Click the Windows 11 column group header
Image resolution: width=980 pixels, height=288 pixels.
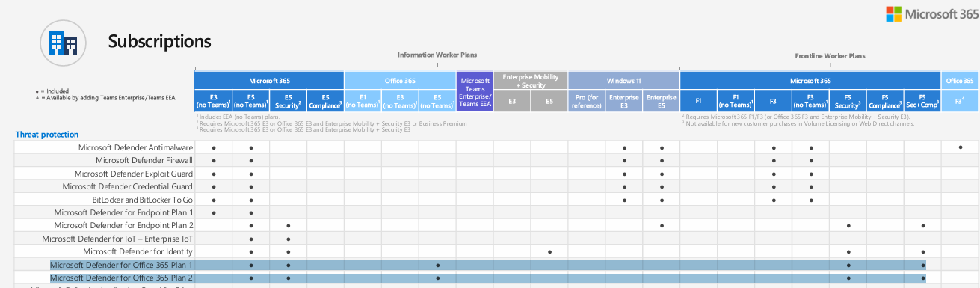[x=624, y=81]
